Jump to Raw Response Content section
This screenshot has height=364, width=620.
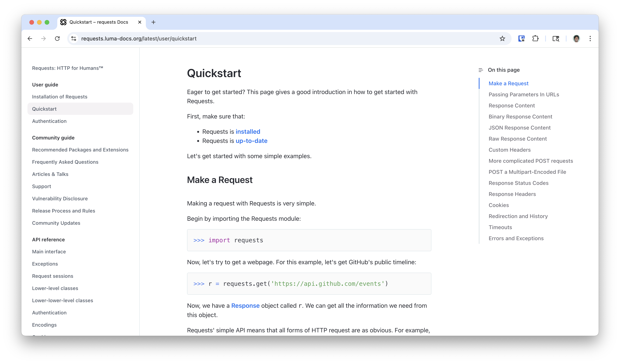coord(517,139)
